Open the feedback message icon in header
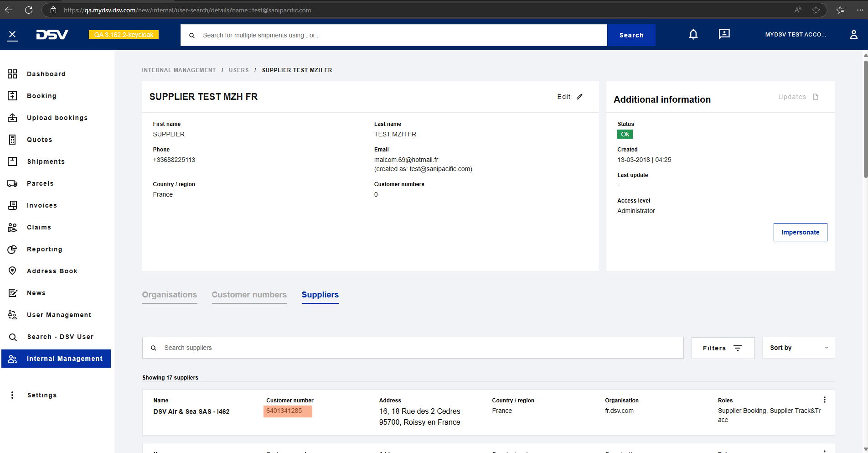The height and width of the screenshot is (453, 868). 724,34
